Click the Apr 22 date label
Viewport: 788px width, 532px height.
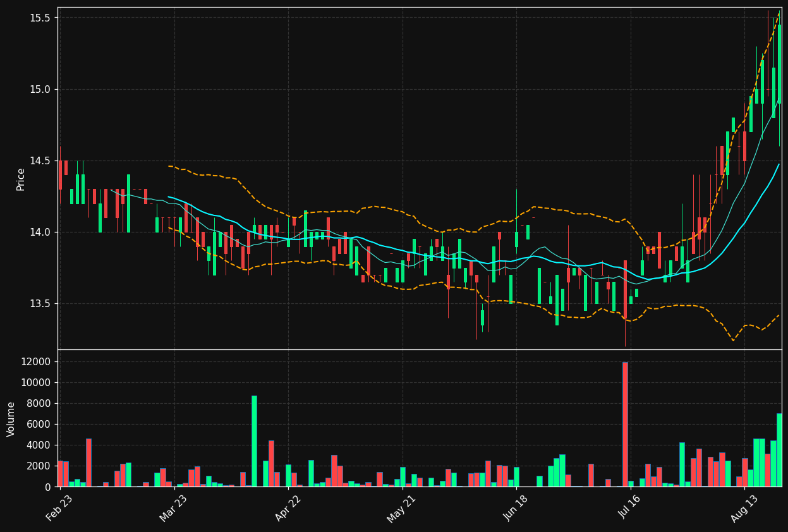click(287, 508)
